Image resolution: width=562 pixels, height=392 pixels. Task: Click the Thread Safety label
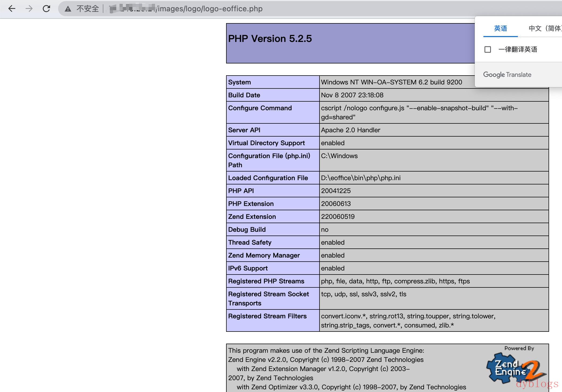(250, 243)
